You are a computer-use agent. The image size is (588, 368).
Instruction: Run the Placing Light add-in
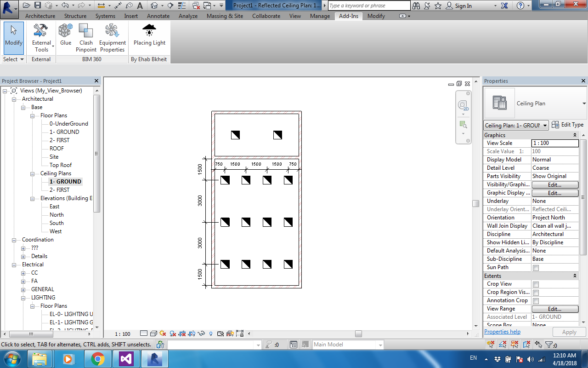pos(149,35)
